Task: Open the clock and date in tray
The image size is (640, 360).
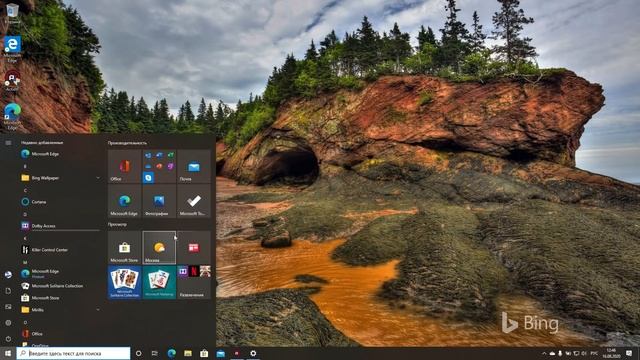Action: pyautogui.click(x=611, y=353)
